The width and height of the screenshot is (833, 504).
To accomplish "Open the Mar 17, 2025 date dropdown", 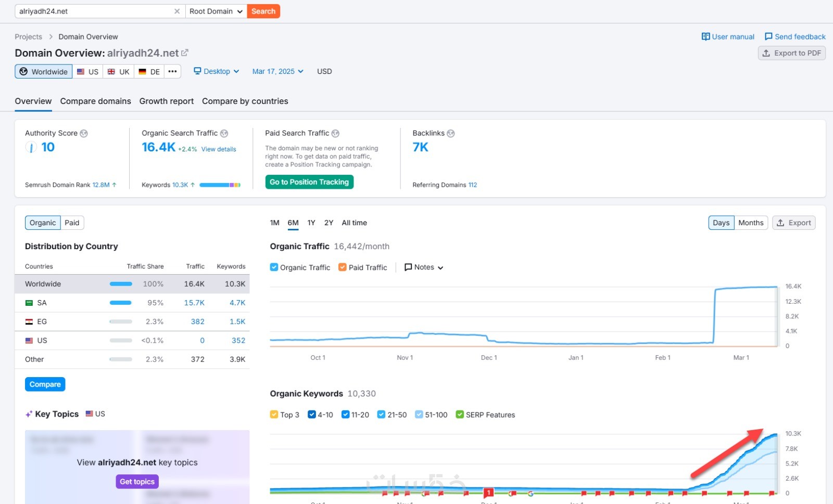I will pos(277,71).
